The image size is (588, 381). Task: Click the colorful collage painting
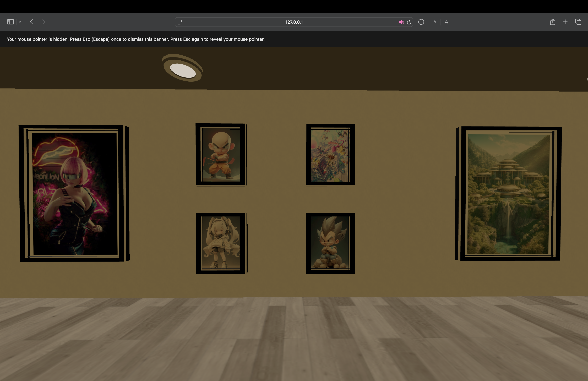click(x=330, y=155)
